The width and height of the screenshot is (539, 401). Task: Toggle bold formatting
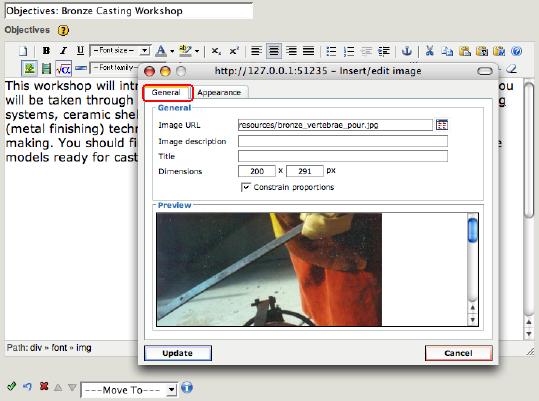(46, 51)
